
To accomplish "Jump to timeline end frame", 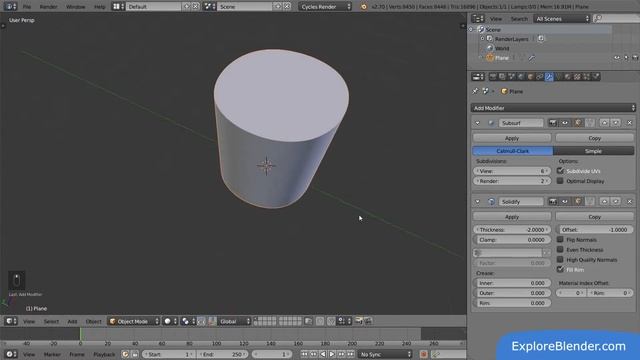I will 350,354.
